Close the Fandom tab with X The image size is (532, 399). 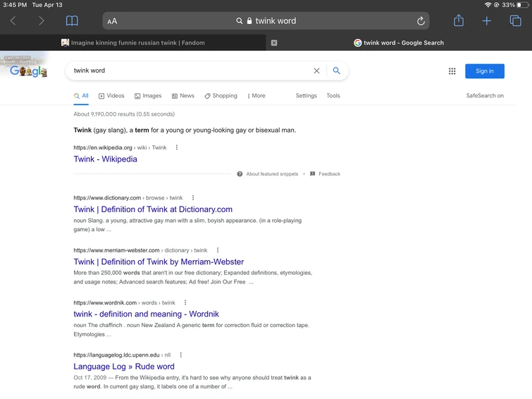274,43
